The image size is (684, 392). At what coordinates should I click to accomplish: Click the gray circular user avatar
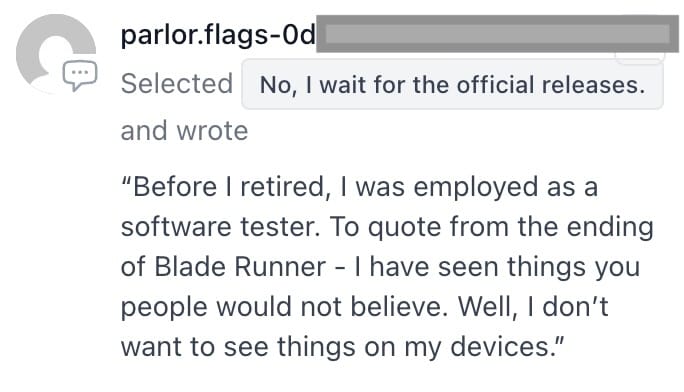56,54
